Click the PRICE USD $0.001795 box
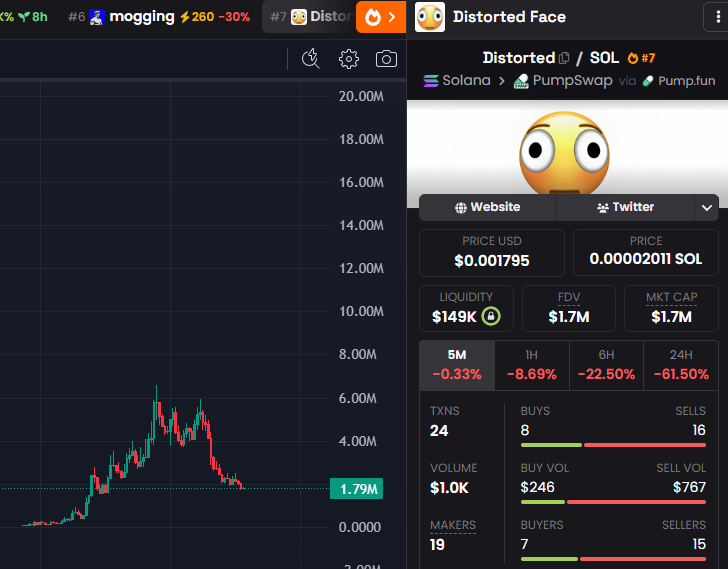 (x=492, y=252)
